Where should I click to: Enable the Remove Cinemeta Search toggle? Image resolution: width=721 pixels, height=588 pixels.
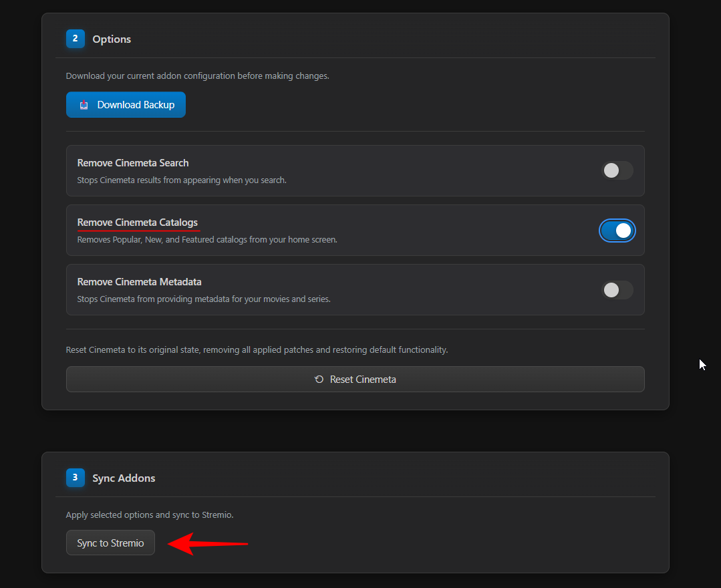(x=617, y=170)
